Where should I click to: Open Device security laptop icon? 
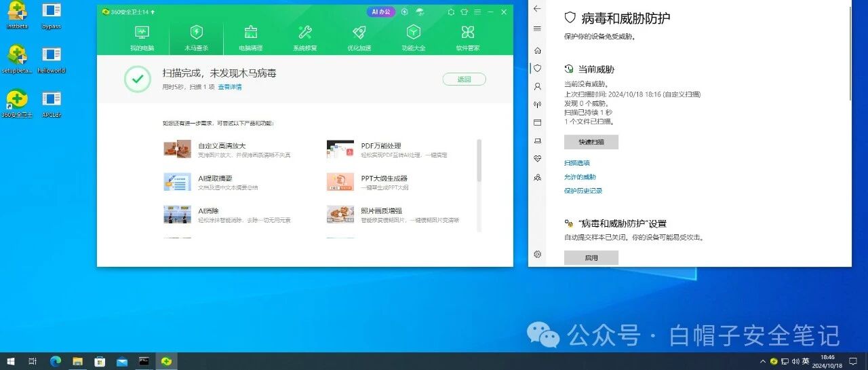[x=538, y=141]
